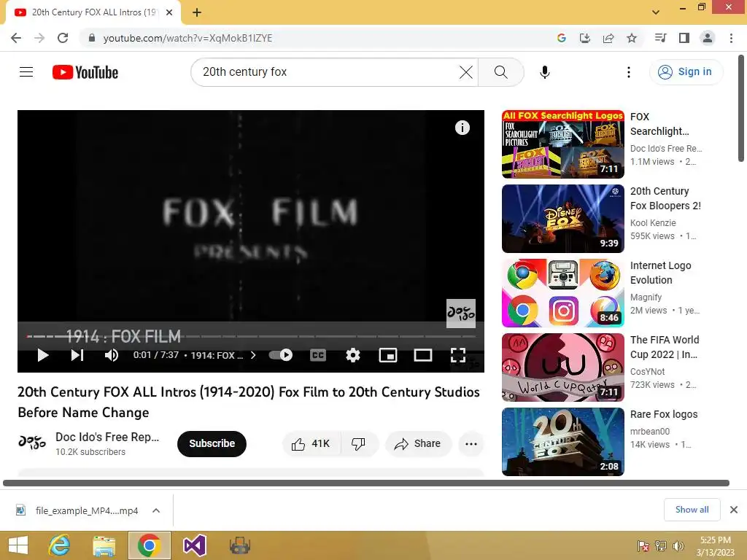Like the video with thumbs up
The image size is (747, 560).
(x=311, y=444)
